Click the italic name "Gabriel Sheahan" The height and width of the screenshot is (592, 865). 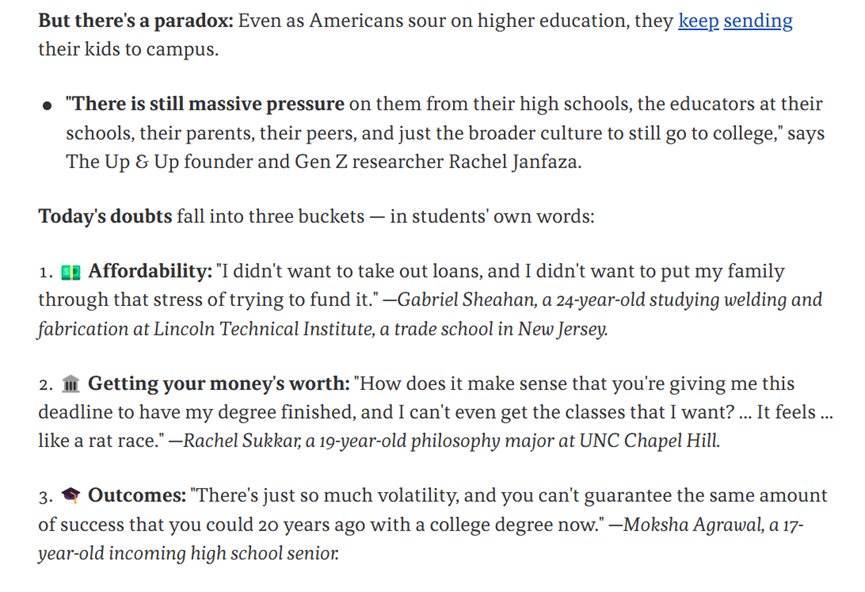(x=465, y=300)
